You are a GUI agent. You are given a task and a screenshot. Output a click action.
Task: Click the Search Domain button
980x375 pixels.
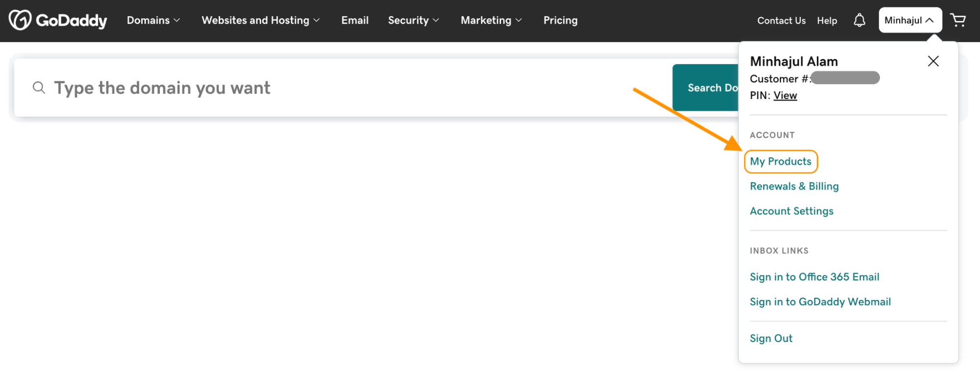[x=705, y=88]
